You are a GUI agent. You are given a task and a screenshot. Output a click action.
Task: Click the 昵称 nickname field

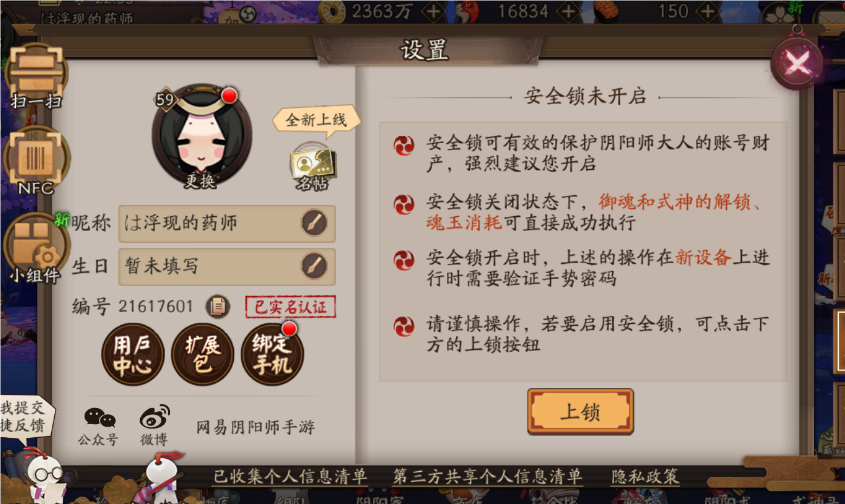point(227,223)
